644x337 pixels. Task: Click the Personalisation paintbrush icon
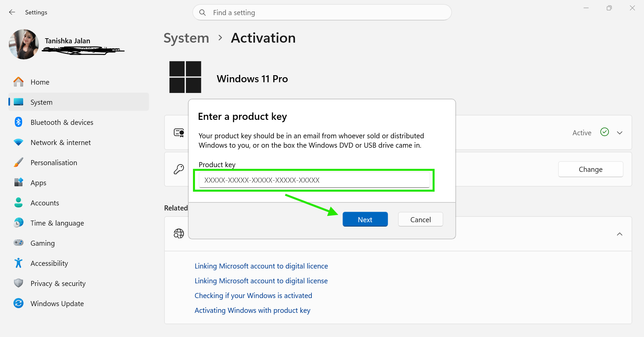(x=18, y=162)
